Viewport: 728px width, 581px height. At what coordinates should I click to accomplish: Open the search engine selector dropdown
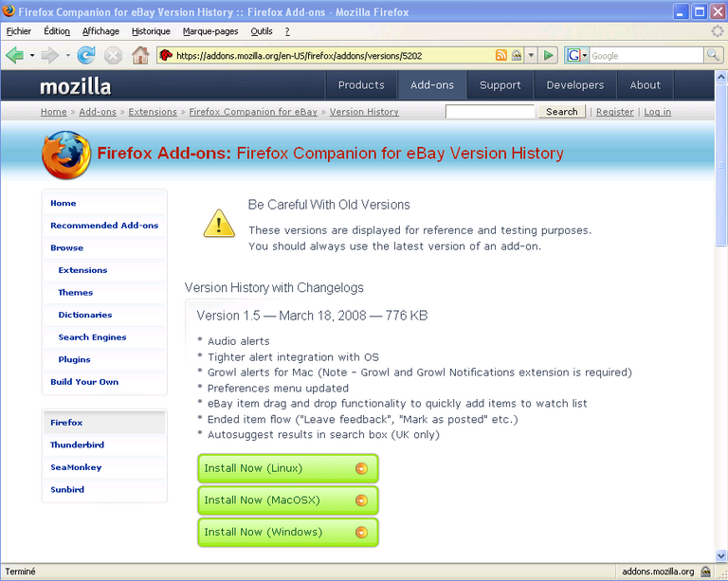coord(585,56)
